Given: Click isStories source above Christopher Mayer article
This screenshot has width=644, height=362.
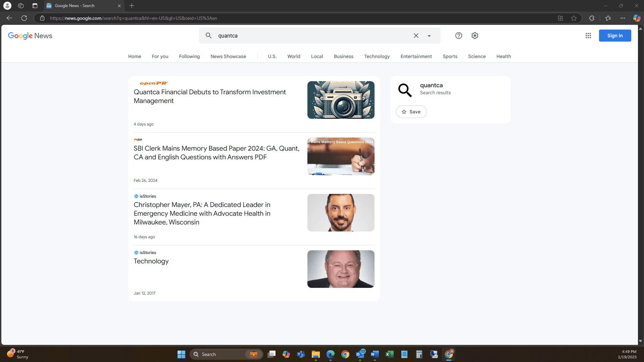Looking at the screenshot, I should (x=145, y=196).
